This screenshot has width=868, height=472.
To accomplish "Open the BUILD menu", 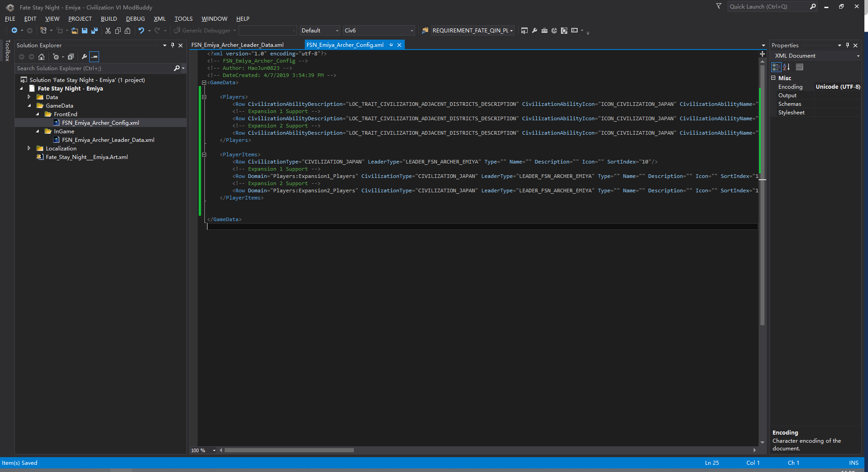I will [x=109, y=19].
